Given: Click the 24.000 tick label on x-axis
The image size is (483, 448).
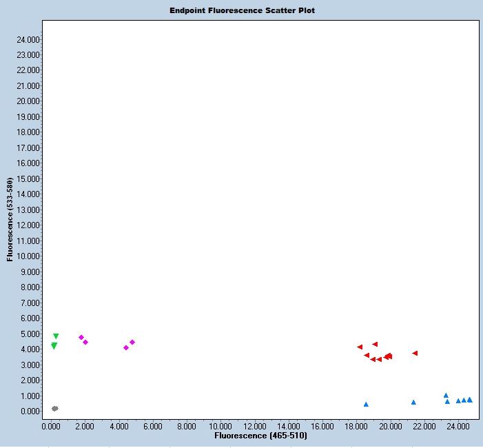Looking at the screenshot, I should 458,426.
